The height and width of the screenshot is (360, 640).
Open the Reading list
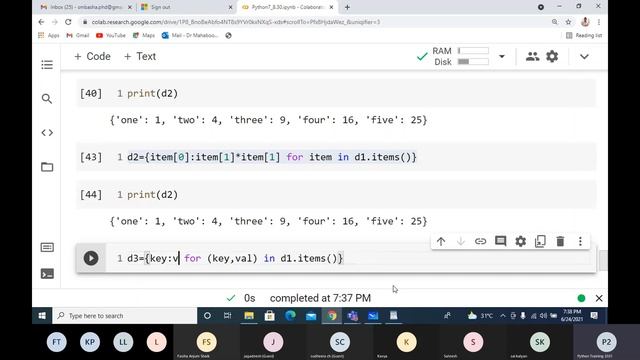pyautogui.click(x=584, y=36)
